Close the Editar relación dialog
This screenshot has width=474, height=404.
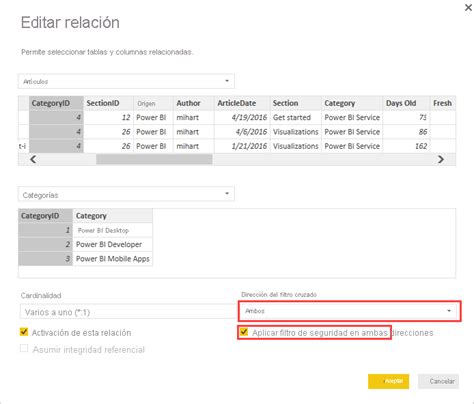tap(468, 7)
